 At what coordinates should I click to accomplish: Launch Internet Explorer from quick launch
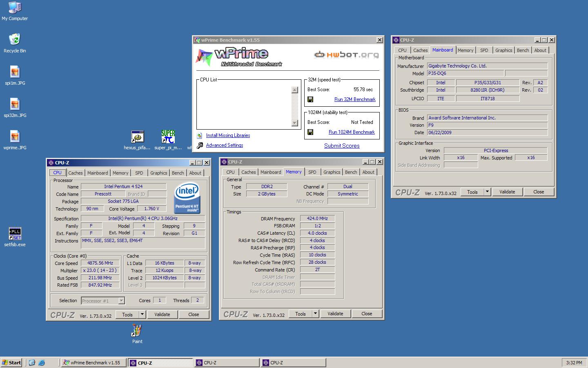click(42, 363)
